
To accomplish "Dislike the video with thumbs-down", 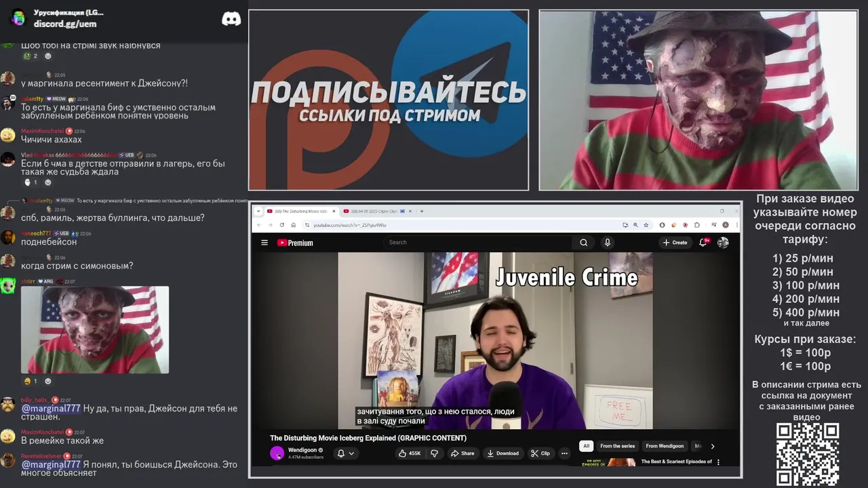I will click(x=434, y=453).
